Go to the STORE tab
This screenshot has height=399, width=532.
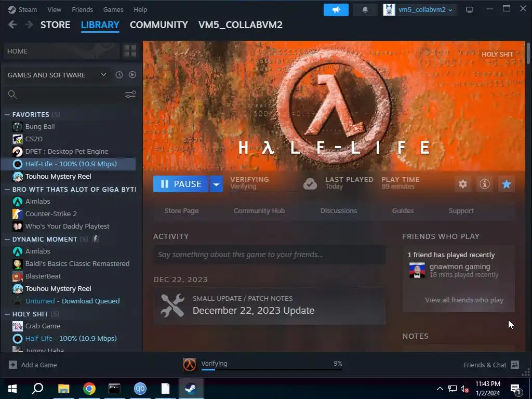pyautogui.click(x=55, y=25)
